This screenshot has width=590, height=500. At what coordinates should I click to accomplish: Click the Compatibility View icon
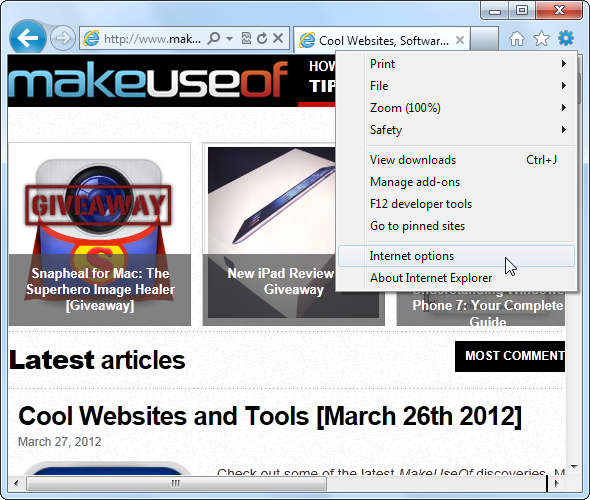pos(246,38)
